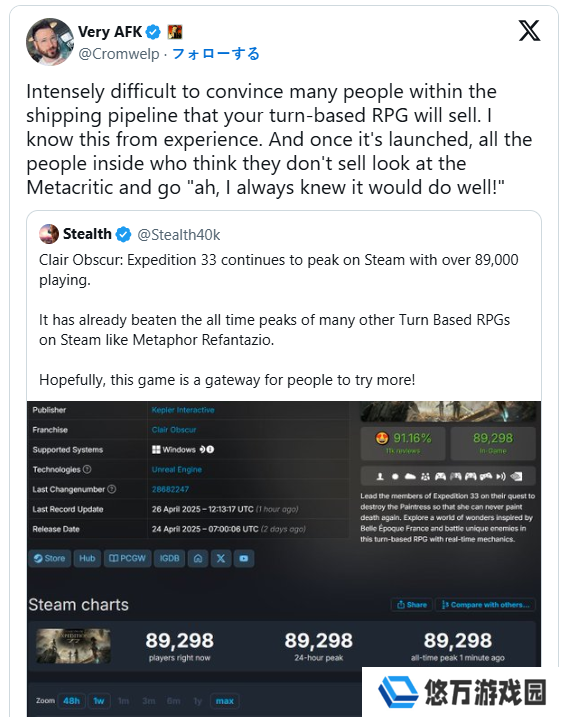Image resolution: width=562 pixels, height=717 pixels.
Task: Click the IGDB button
Action: [x=169, y=558]
